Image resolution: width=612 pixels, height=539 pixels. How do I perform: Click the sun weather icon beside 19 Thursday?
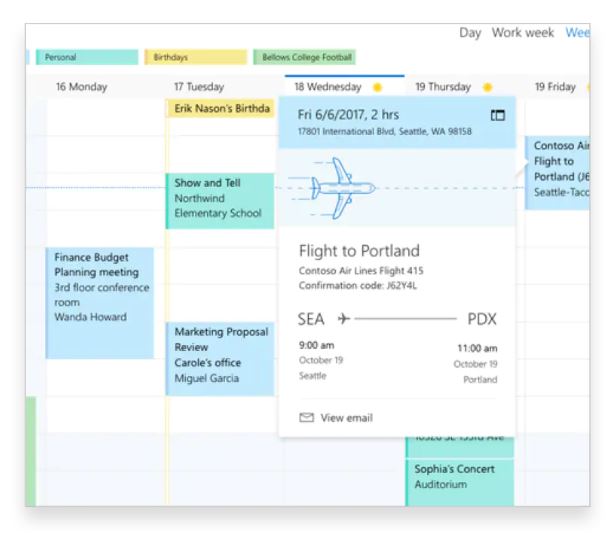[487, 87]
